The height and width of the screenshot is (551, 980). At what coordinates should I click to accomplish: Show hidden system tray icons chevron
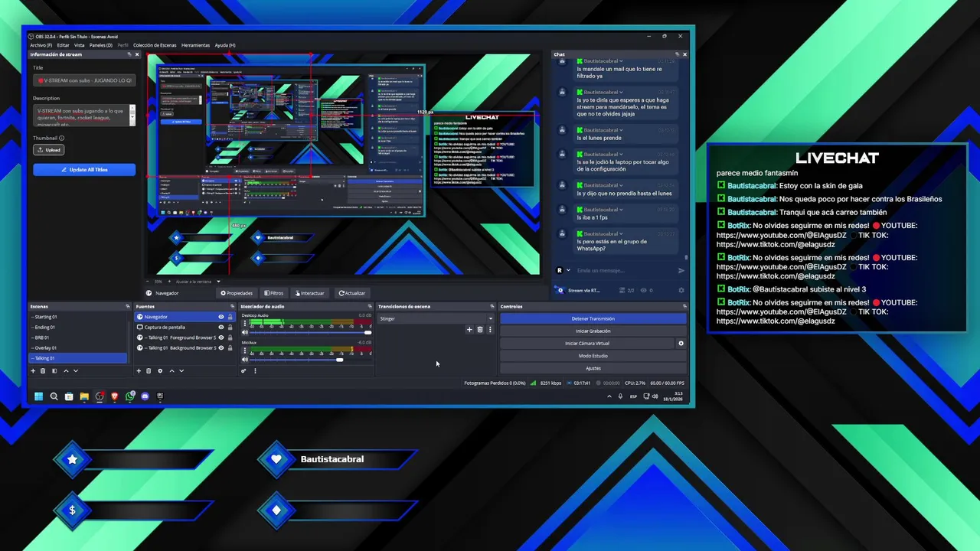[609, 396]
